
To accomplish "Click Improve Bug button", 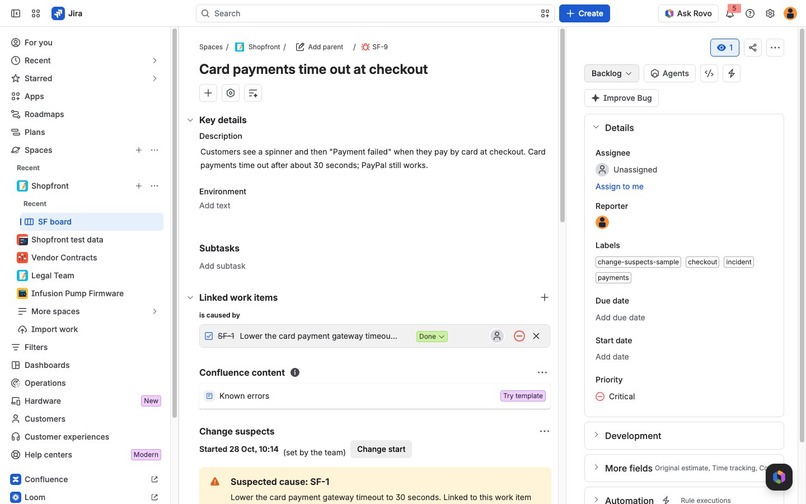I will click(621, 98).
